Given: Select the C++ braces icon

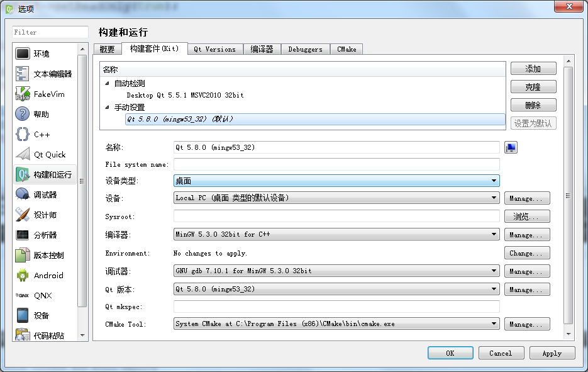Looking at the screenshot, I should 23,134.
